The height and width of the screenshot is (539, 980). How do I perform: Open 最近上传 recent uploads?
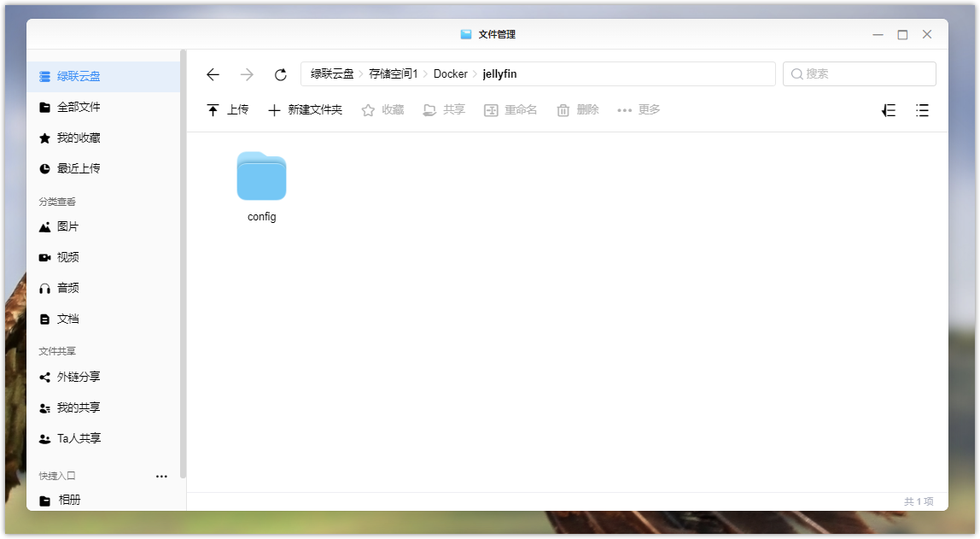tap(103, 168)
